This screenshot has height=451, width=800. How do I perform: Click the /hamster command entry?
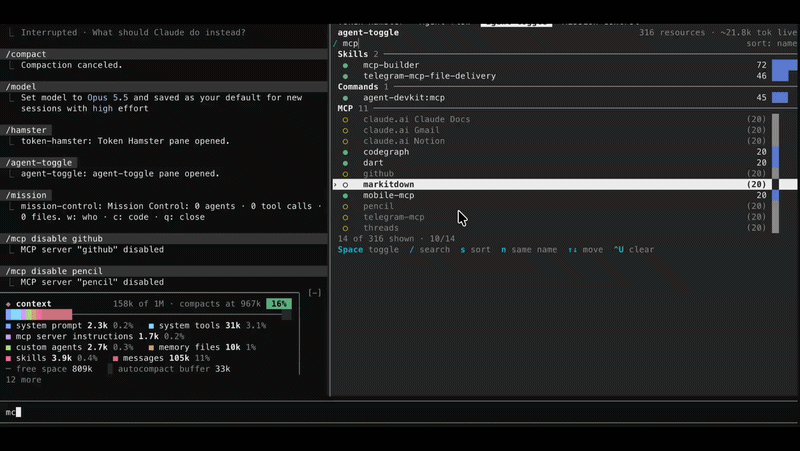(26, 130)
